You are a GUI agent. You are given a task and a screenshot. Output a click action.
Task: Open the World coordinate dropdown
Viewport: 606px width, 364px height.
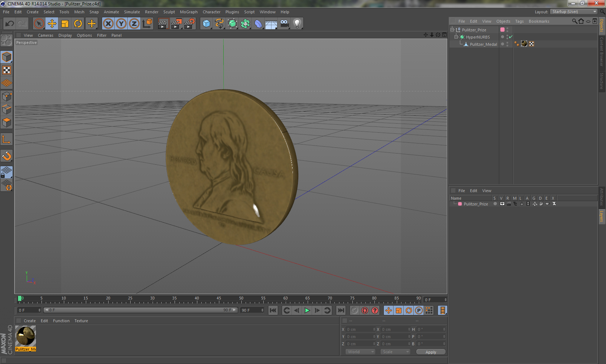point(360,352)
